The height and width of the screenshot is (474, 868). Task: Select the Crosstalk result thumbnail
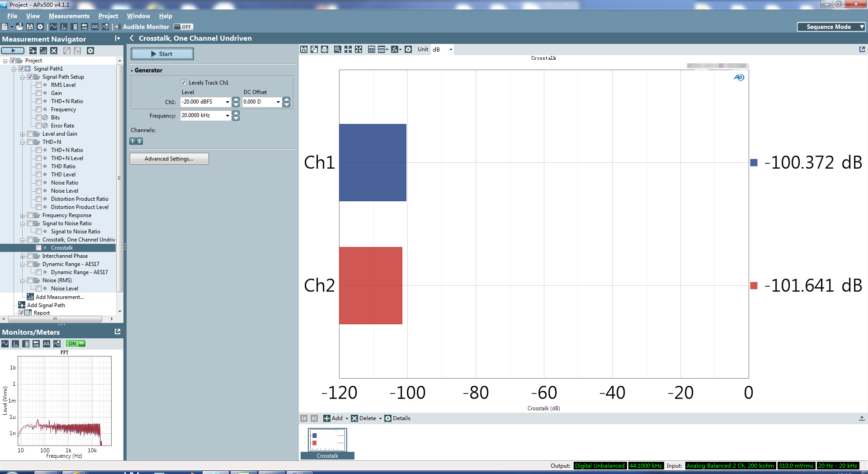327,440
